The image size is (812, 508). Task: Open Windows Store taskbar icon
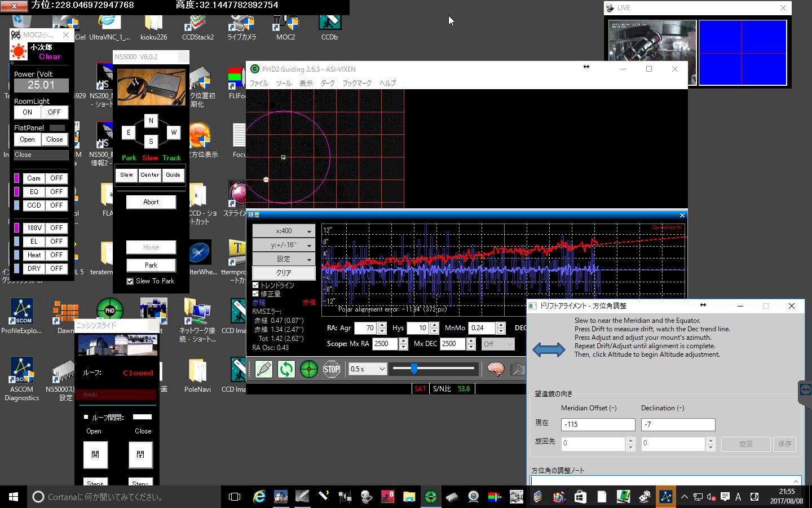click(580, 497)
